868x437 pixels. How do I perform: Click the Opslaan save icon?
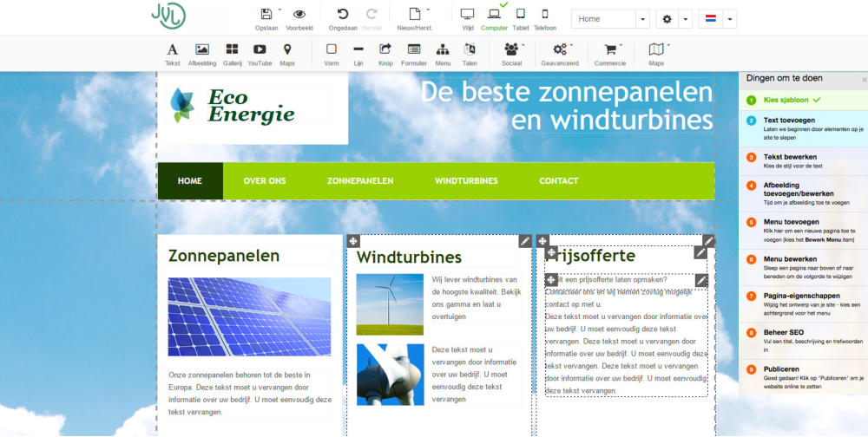[x=266, y=15]
